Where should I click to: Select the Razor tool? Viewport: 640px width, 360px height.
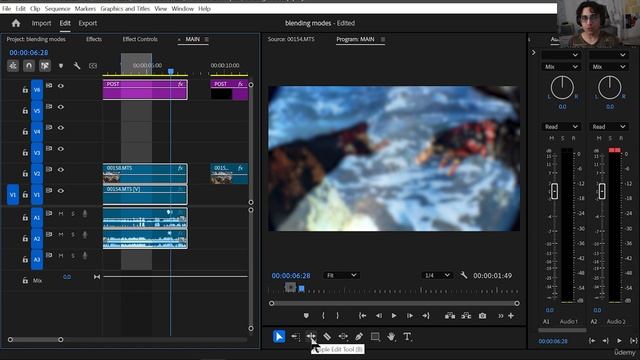tap(327, 337)
